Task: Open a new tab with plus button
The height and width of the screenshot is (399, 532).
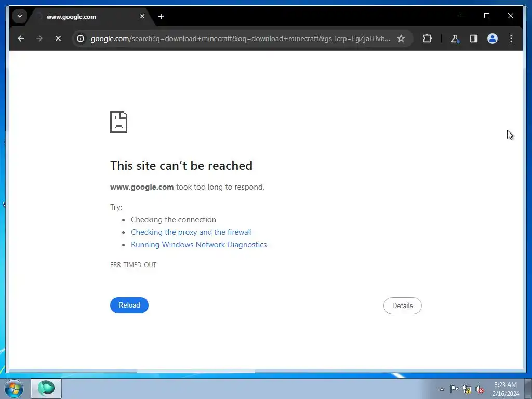Action: pyautogui.click(x=161, y=16)
